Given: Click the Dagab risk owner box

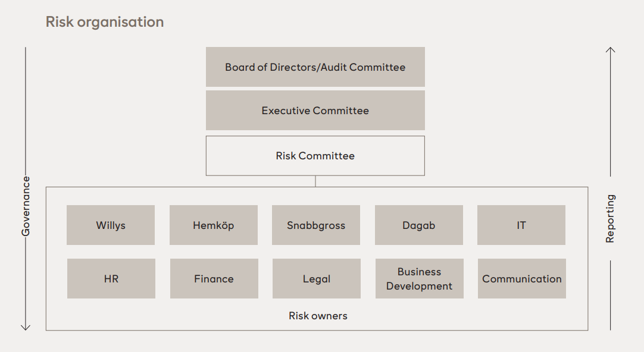Looking at the screenshot, I should [419, 225].
